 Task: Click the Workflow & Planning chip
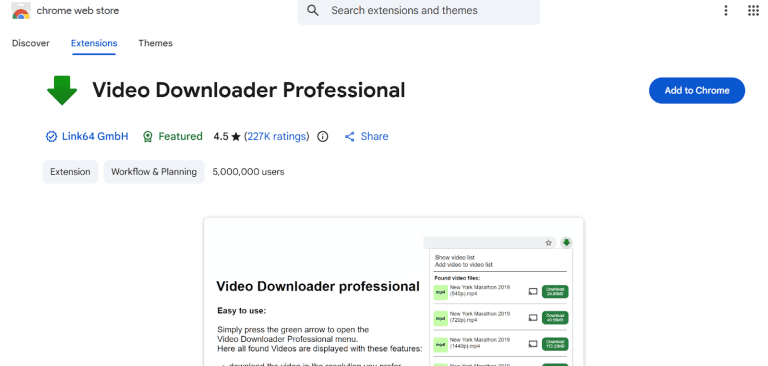154,172
